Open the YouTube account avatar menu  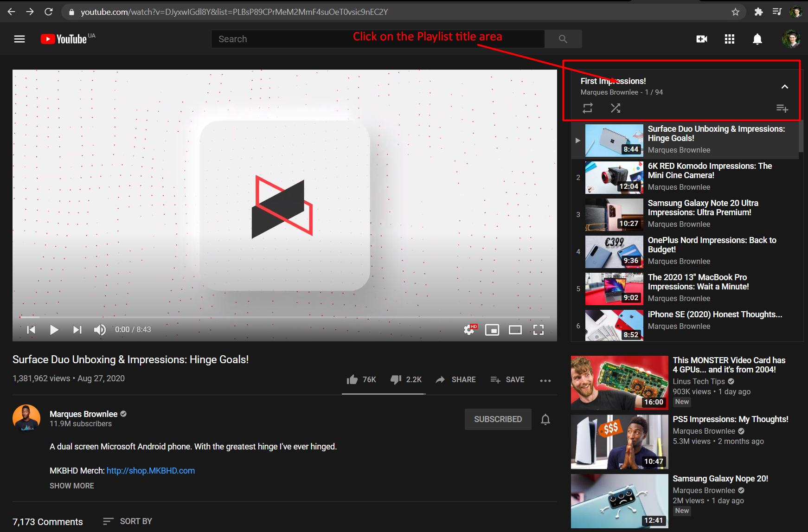click(791, 39)
